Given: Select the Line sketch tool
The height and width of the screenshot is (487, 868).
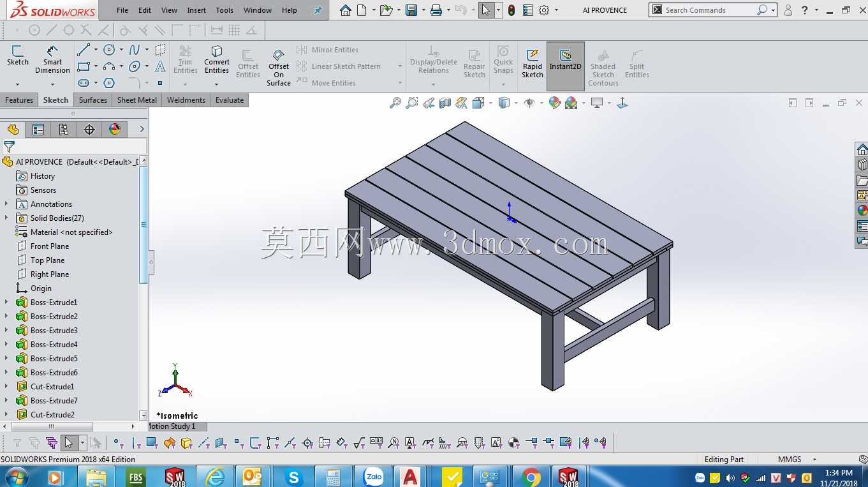Looking at the screenshot, I should 84,50.
